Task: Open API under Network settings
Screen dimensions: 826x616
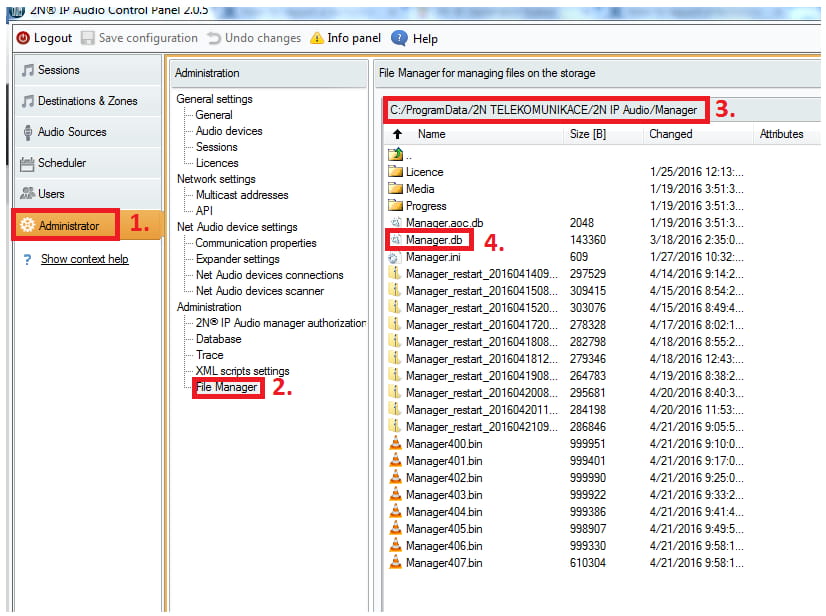Action: click(x=204, y=211)
